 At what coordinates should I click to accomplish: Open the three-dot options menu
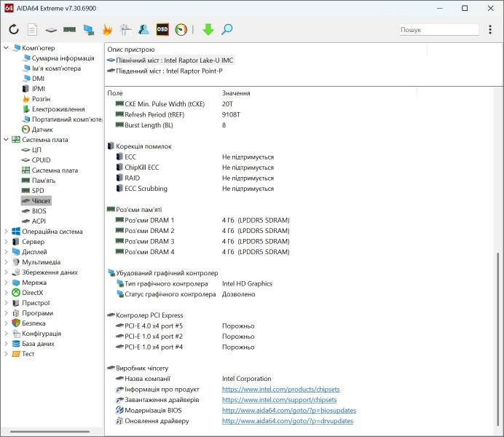490,30
